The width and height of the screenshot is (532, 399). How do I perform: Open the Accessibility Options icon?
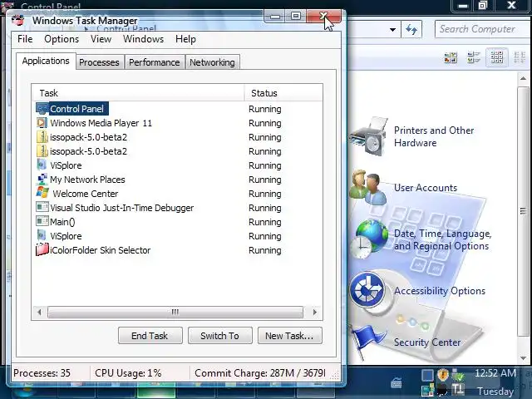click(x=367, y=290)
